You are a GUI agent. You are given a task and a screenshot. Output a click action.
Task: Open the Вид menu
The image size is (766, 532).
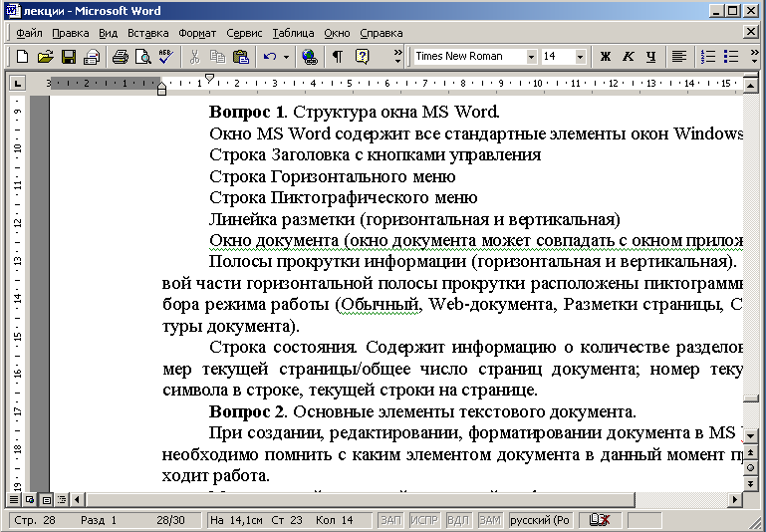108,33
